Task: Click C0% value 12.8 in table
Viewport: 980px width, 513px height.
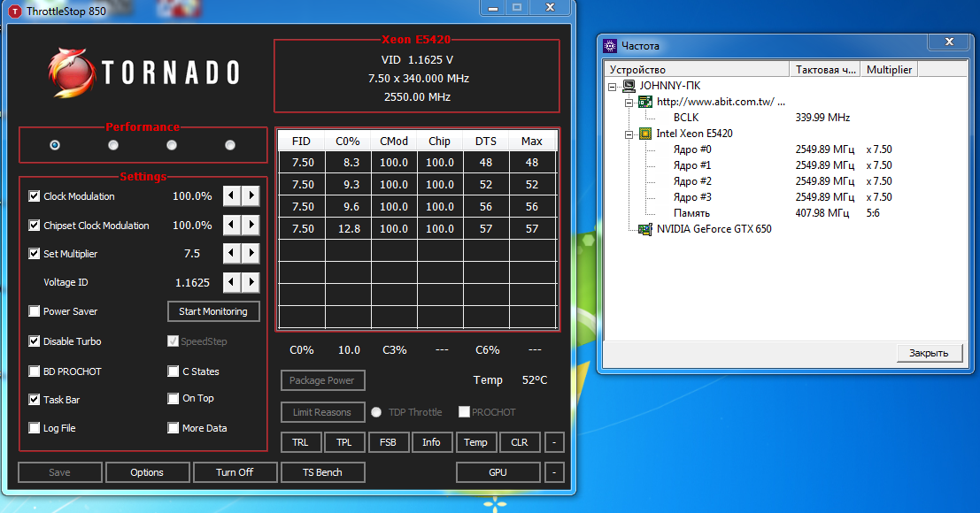Action: coord(349,229)
